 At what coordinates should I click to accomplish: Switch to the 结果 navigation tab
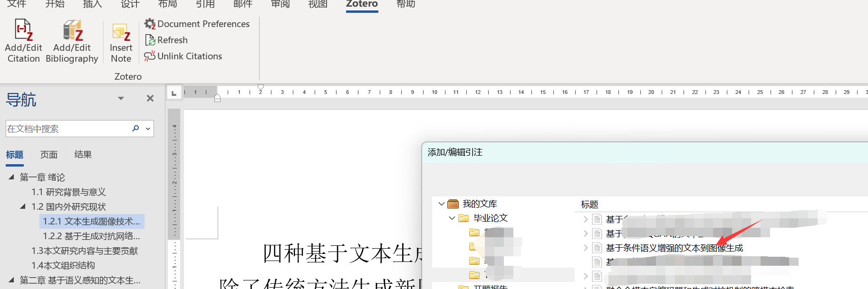coord(83,155)
